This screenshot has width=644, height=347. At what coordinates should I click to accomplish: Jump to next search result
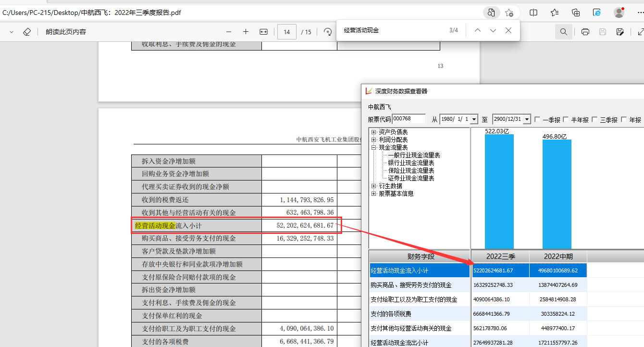pyautogui.click(x=493, y=30)
